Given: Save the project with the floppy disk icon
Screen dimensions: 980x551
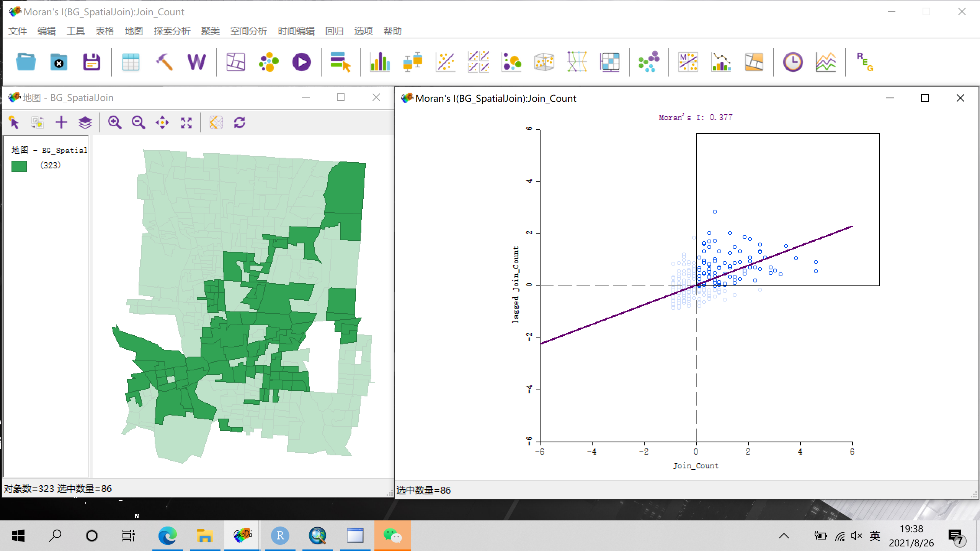Looking at the screenshot, I should click(x=92, y=62).
